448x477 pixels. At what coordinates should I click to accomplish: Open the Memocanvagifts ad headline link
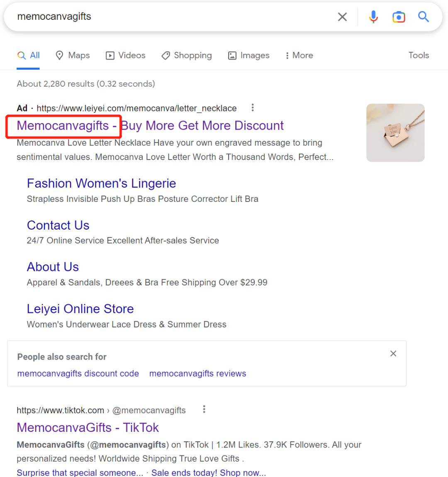point(150,126)
